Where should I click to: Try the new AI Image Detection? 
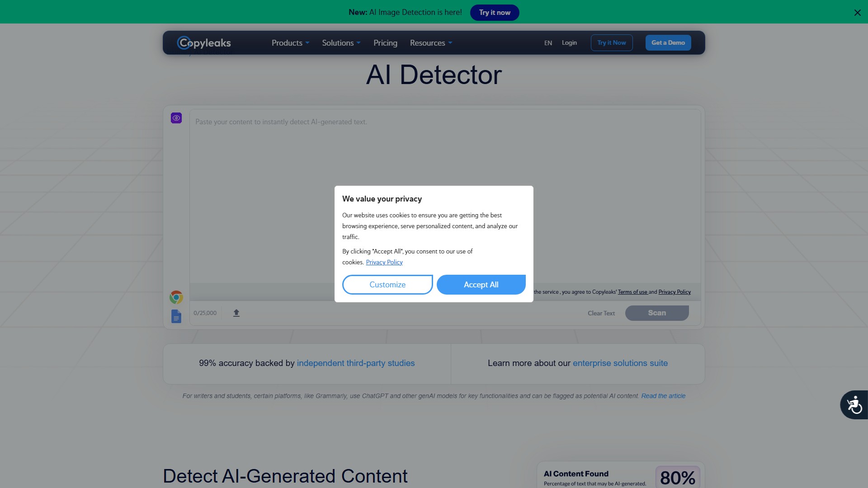(x=494, y=12)
